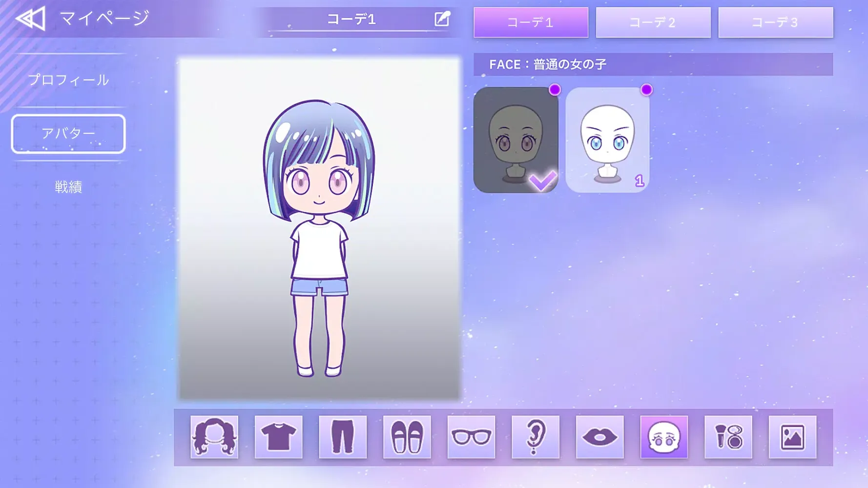This screenshot has width=868, height=488.
Task: Click the アバター button
Action: click(x=68, y=134)
